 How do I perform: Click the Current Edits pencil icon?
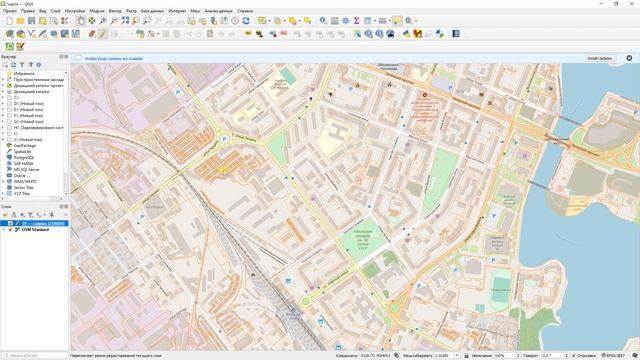(92, 34)
